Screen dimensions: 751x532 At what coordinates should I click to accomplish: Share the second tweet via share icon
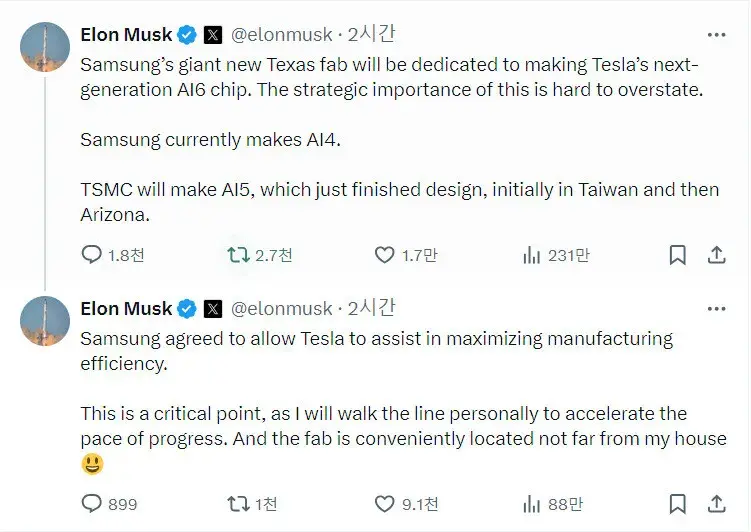pyautogui.click(x=716, y=504)
